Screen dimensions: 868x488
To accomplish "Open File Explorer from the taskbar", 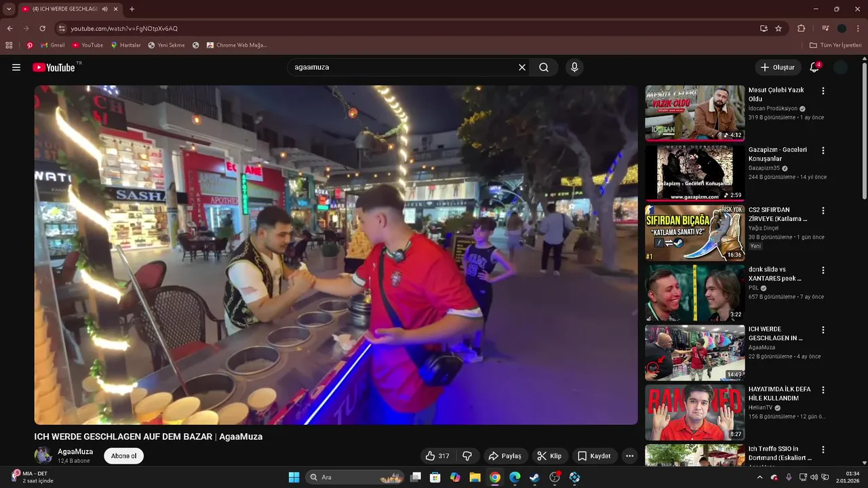I will click(475, 477).
